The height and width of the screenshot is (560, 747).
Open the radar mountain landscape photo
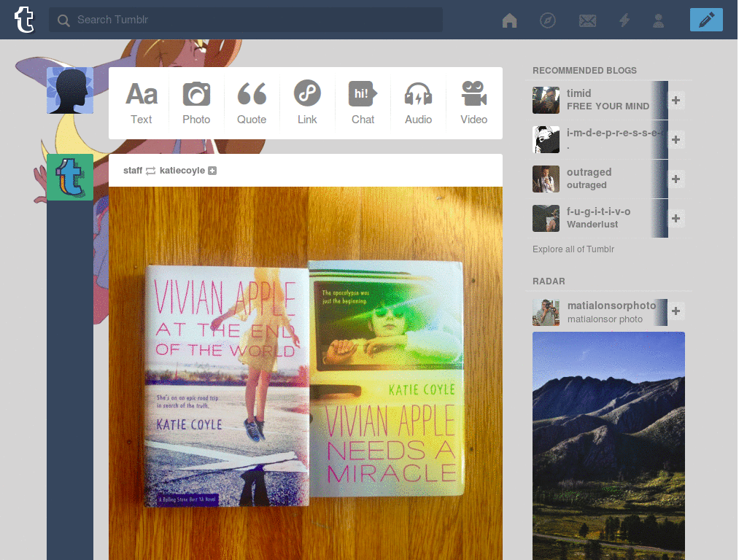coord(608,446)
